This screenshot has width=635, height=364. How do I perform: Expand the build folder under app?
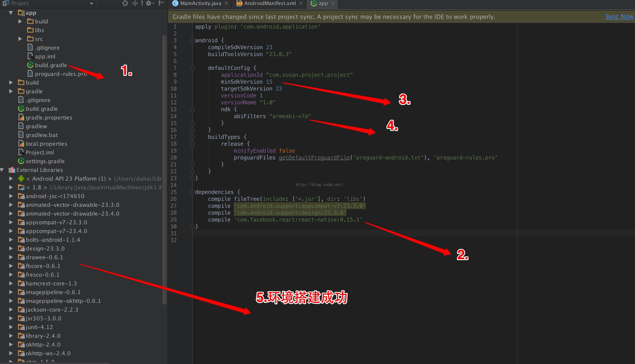click(20, 22)
